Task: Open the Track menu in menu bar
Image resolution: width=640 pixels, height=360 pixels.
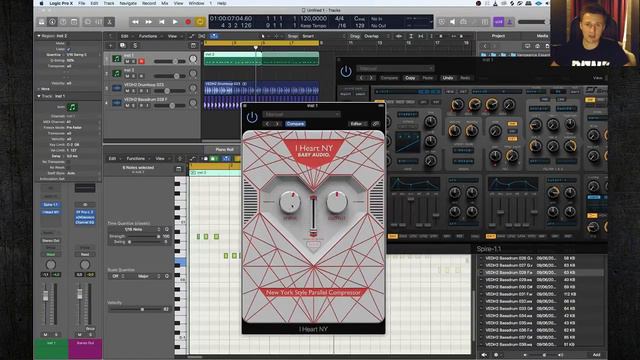Action: click(x=109, y=3)
